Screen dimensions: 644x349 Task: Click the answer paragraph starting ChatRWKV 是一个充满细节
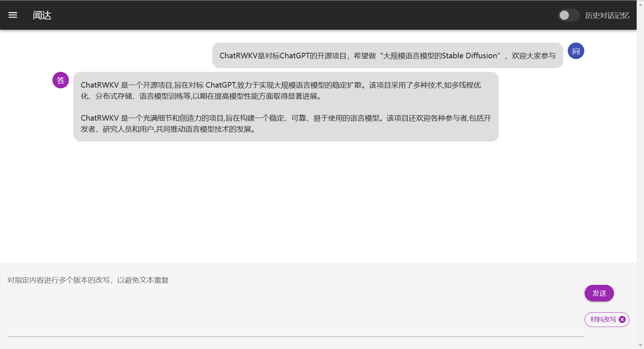(286, 124)
